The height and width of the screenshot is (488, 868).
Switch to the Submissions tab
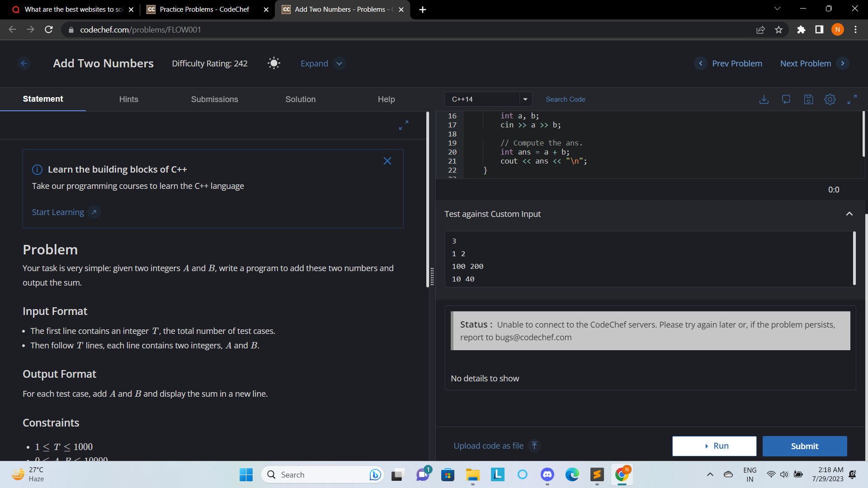(x=214, y=99)
